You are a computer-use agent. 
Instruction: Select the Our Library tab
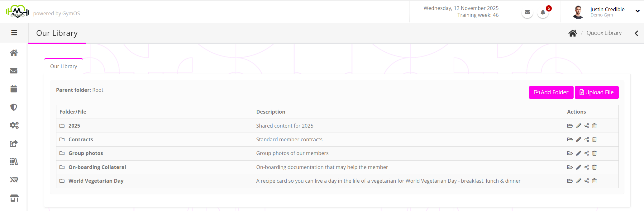click(x=64, y=66)
